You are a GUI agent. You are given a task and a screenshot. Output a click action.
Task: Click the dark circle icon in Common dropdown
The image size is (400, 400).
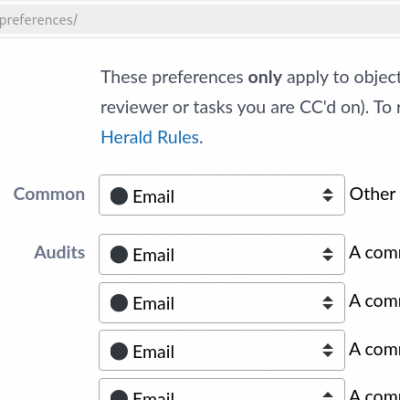[119, 196]
